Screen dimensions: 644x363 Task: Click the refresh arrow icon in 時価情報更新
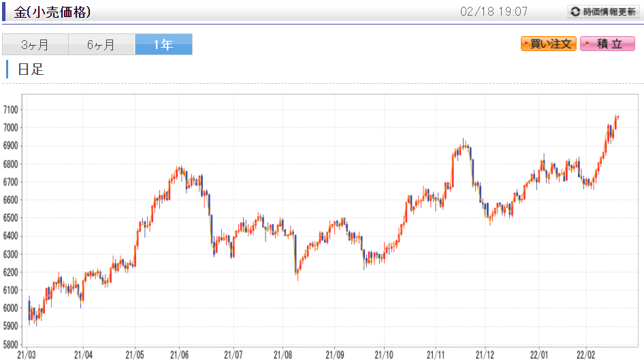pos(575,12)
